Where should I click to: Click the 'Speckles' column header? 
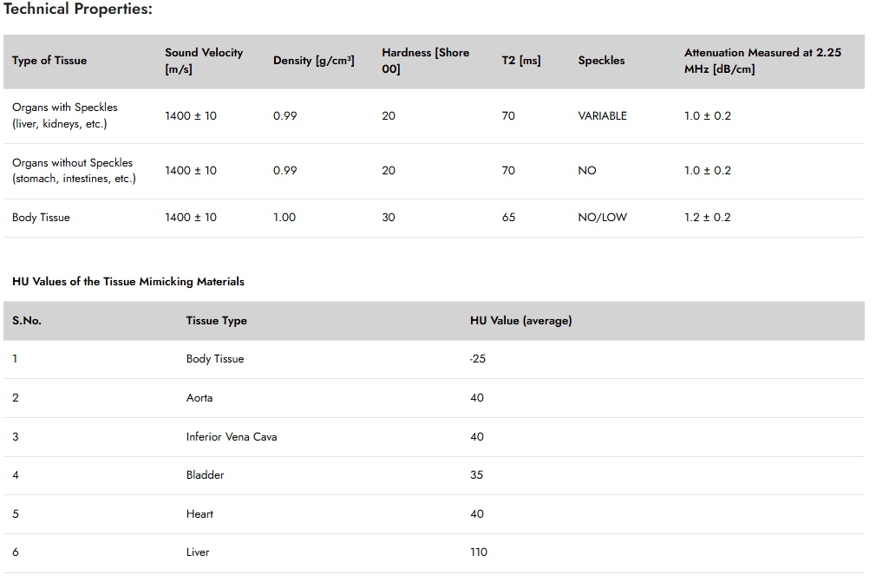coord(601,61)
